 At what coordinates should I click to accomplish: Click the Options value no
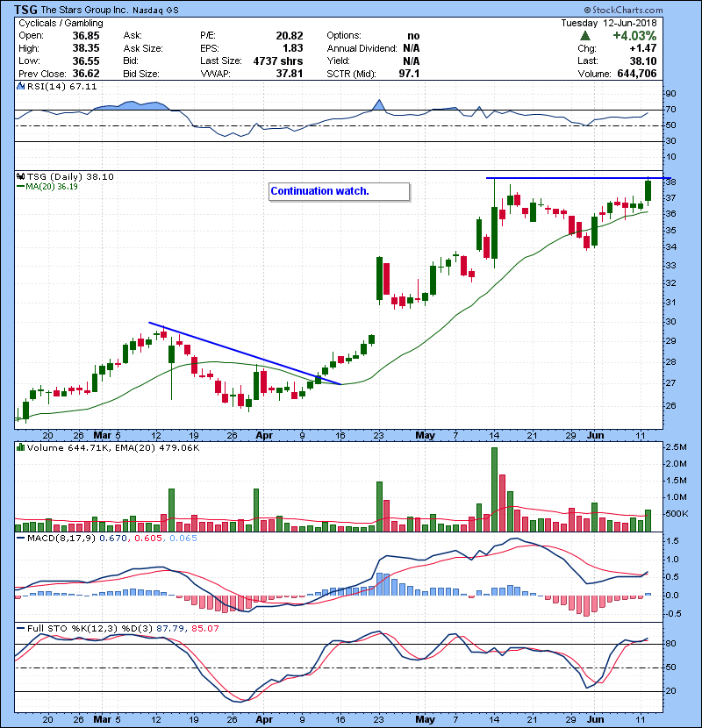pos(413,36)
